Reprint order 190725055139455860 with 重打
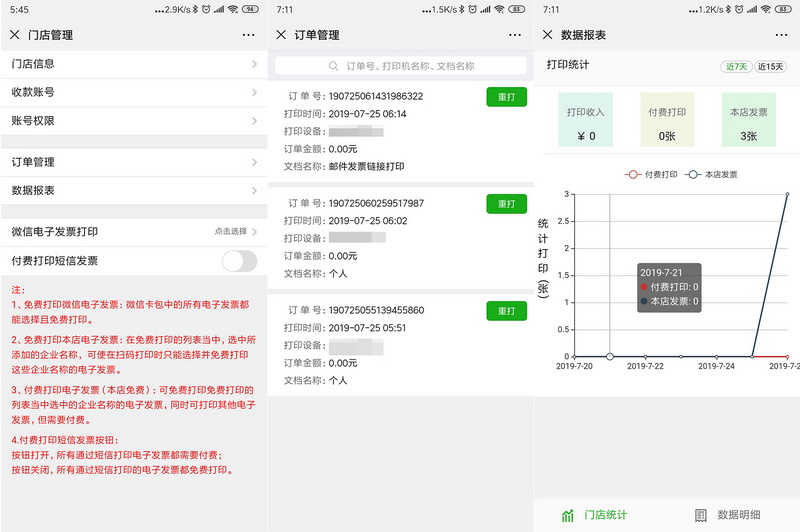Screen dimensions: 800x532 [x=506, y=311]
